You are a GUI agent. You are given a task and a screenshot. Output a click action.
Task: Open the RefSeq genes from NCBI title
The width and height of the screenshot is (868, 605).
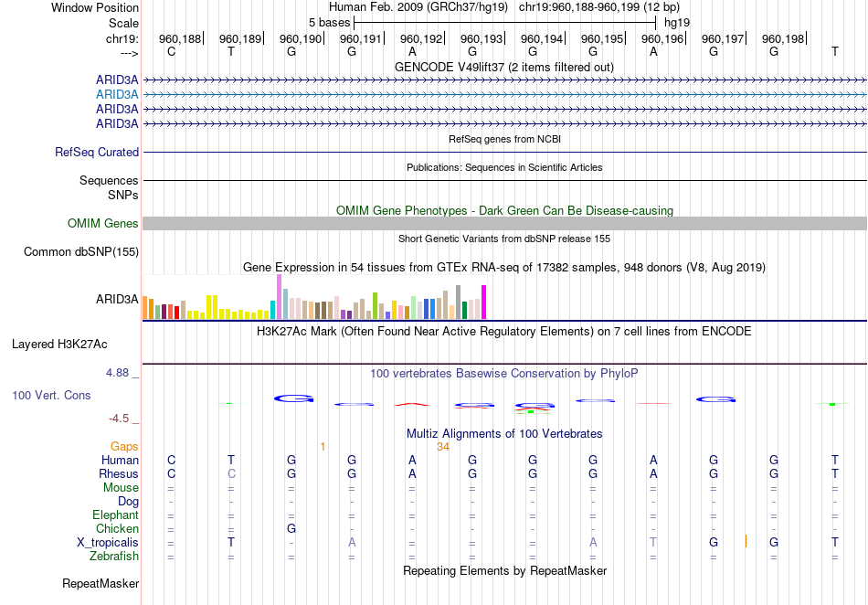click(x=504, y=139)
